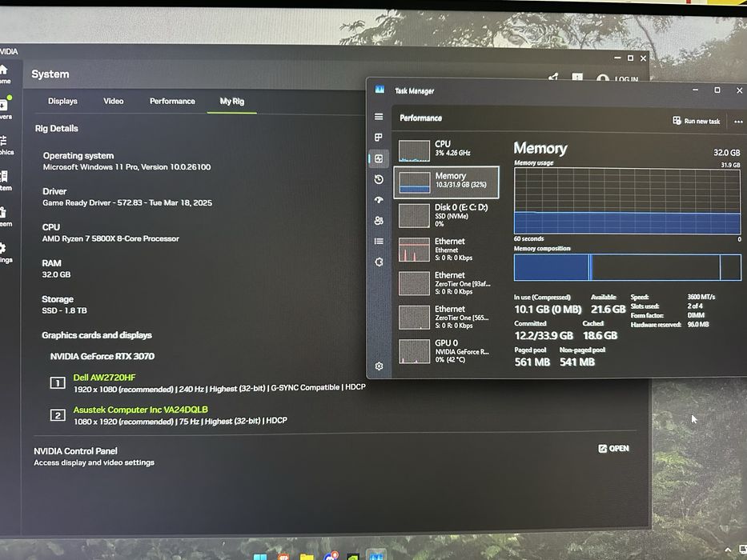Click the Rig Details heading

(x=56, y=128)
